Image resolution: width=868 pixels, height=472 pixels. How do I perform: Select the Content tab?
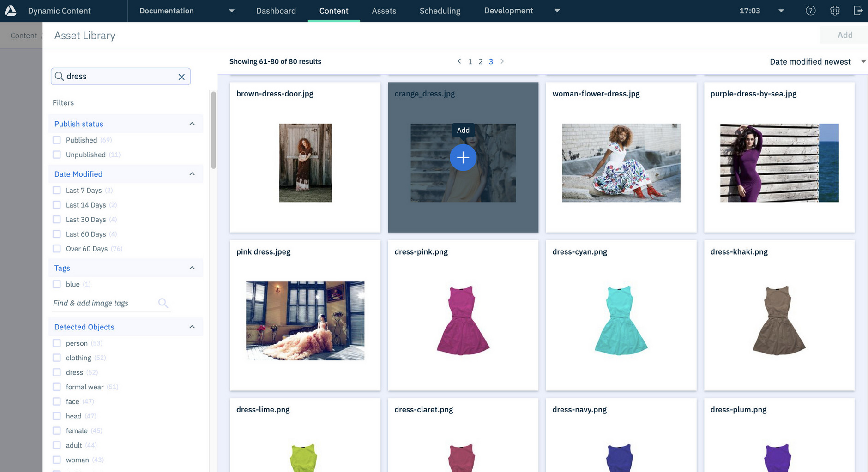click(334, 11)
